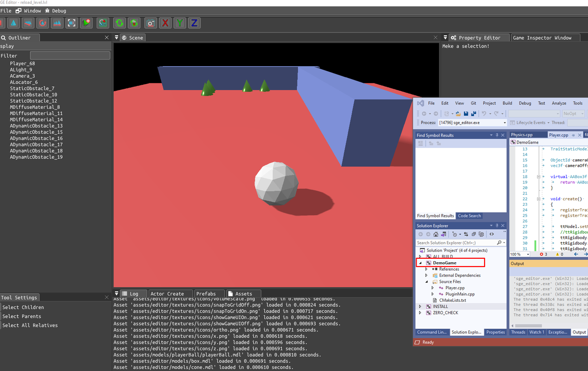This screenshot has width=588, height=371.
Task: Click the Select Children button
Action: [x=23, y=307]
